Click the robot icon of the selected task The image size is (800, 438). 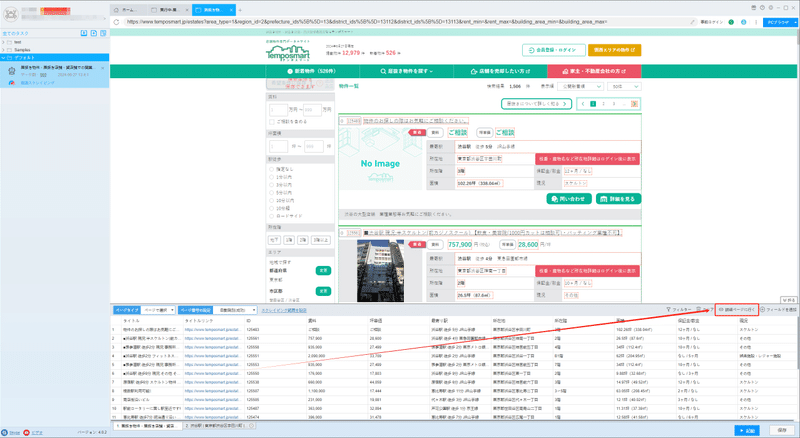coord(12,71)
